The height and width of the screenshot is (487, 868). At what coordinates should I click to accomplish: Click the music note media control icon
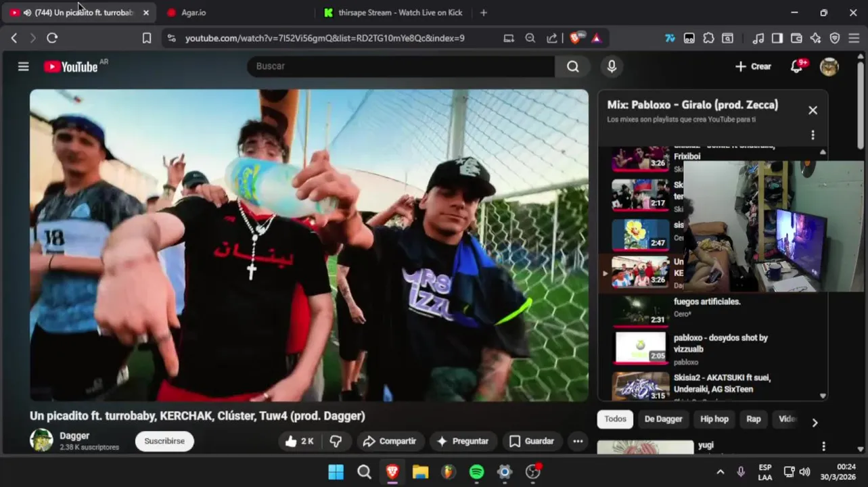tap(758, 39)
